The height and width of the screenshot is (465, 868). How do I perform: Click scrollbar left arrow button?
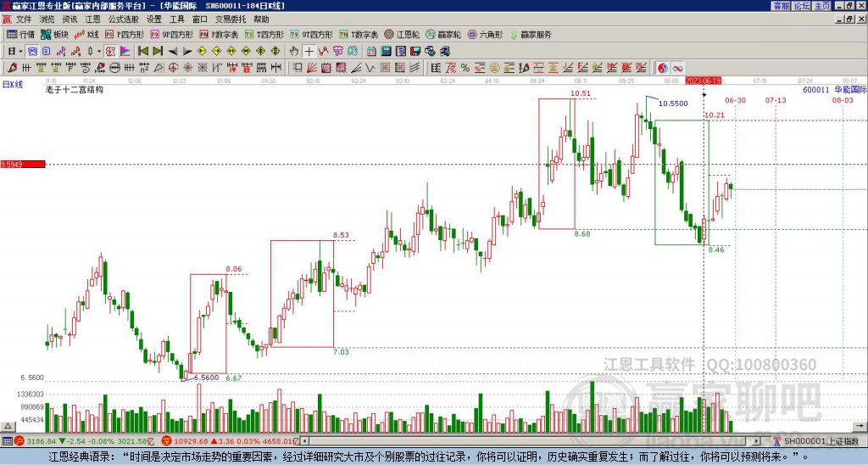click(305, 441)
